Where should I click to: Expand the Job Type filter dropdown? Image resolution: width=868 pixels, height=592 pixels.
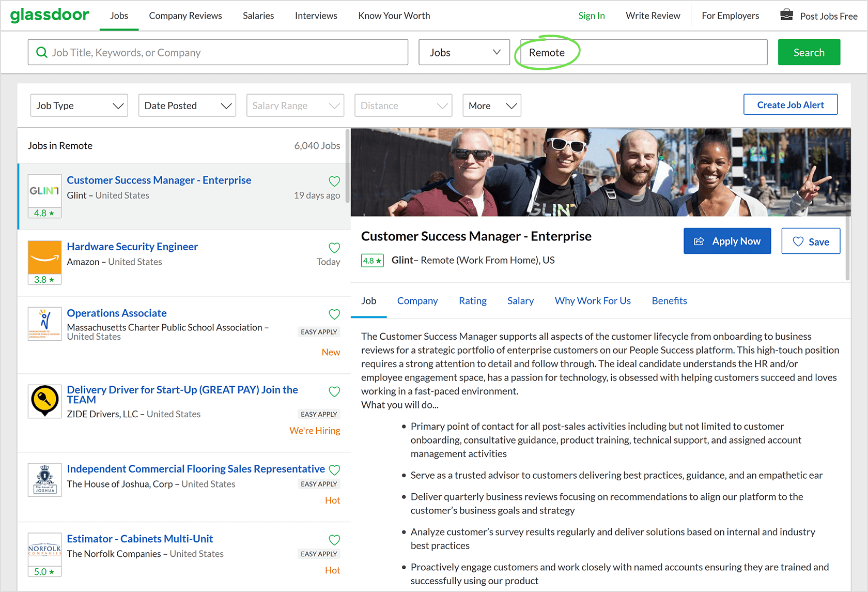coord(79,105)
